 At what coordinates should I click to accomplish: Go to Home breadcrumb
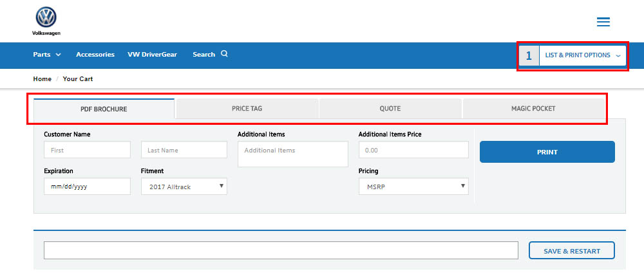coord(43,78)
